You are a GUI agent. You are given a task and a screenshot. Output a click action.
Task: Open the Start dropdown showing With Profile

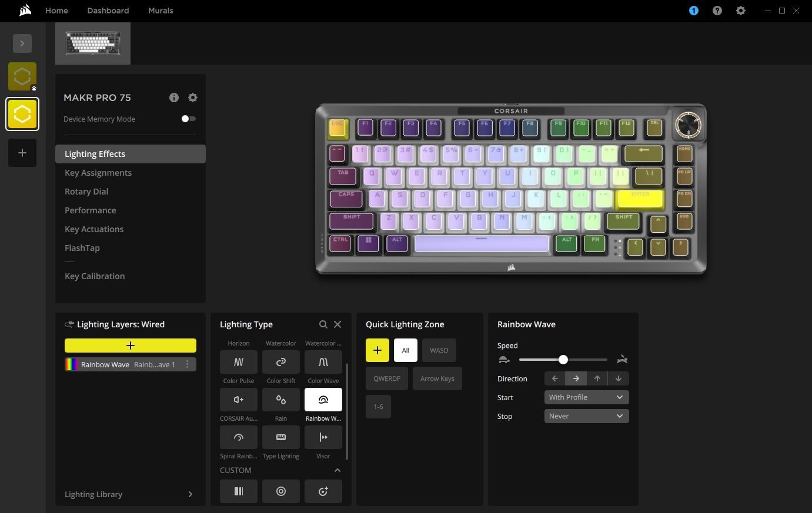tap(587, 397)
